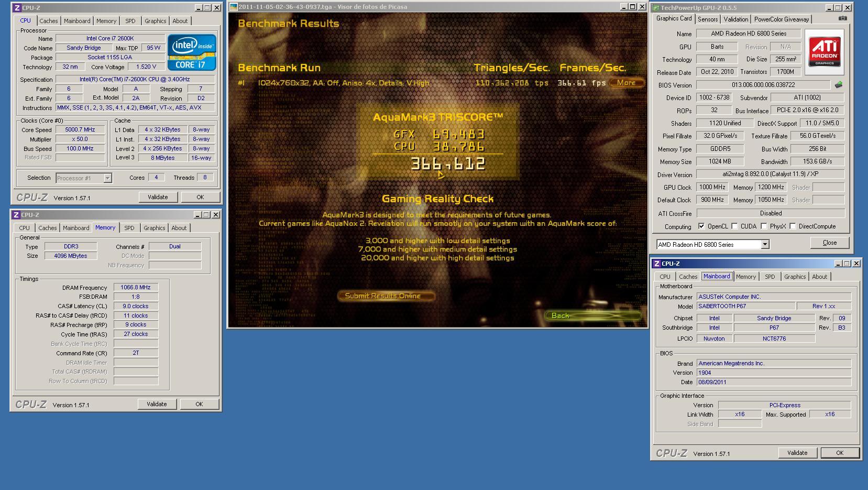Click the Bandwidth 153.6 GB/s field

(817, 161)
